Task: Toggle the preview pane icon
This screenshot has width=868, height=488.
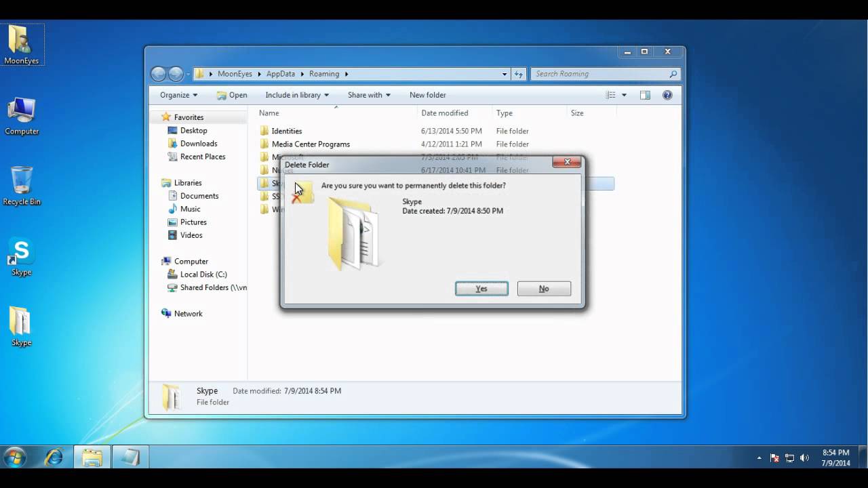Action: click(x=645, y=95)
